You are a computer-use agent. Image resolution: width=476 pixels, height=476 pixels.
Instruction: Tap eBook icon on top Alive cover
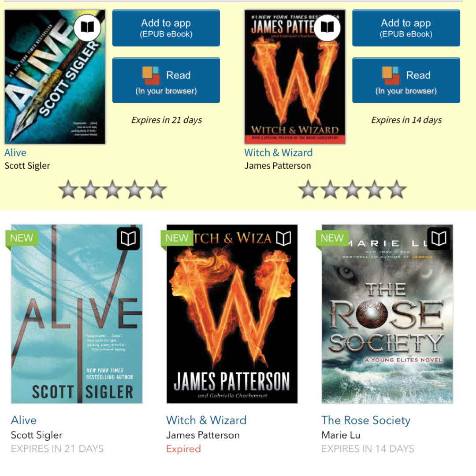pos(87,28)
